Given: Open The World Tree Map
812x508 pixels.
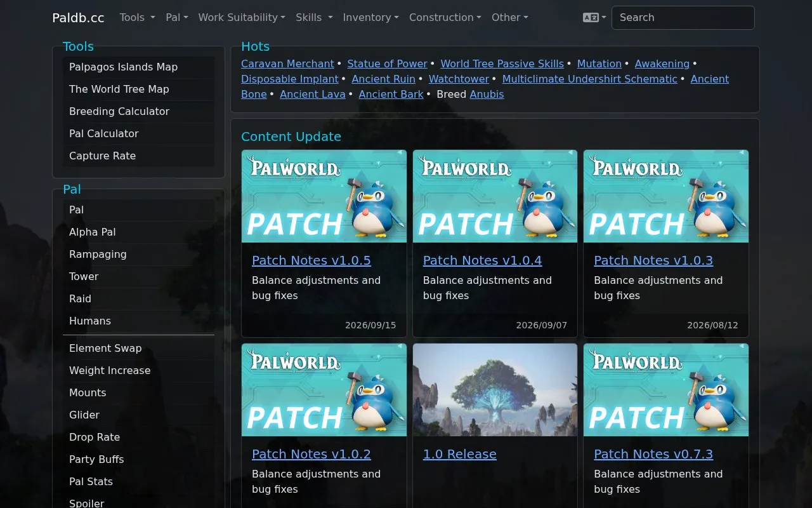Looking at the screenshot, I should (138, 90).
